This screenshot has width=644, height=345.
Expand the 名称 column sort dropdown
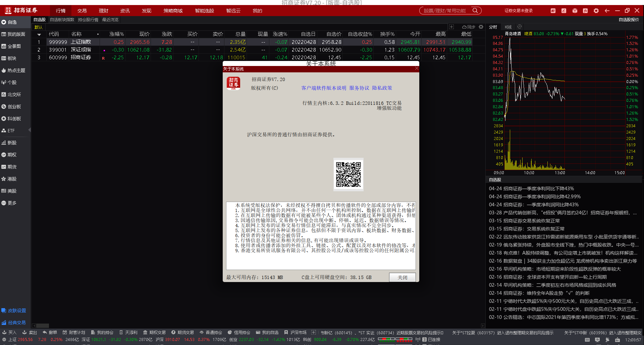(x=98, y=34)
